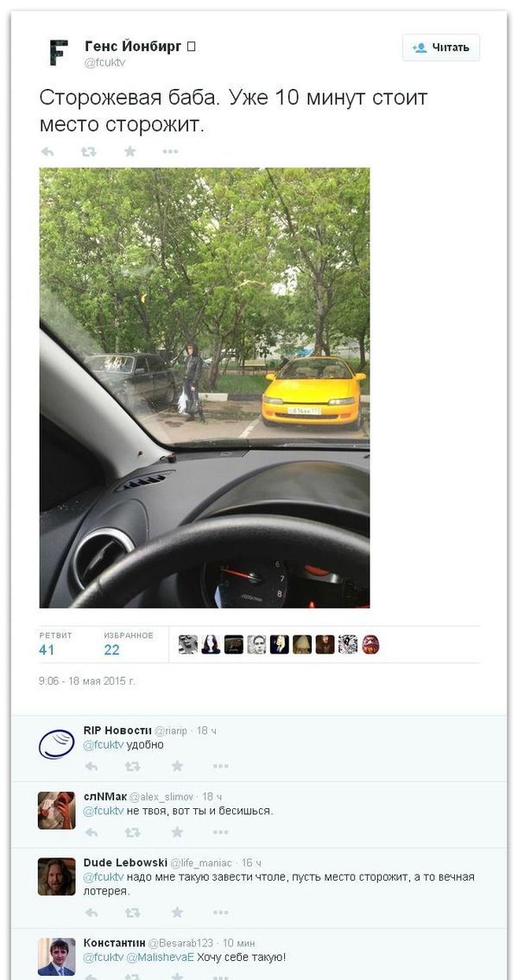Favorite the Dude Lebowski reply
This screenshot has height=980, width=518.
[x=178, y=913]
